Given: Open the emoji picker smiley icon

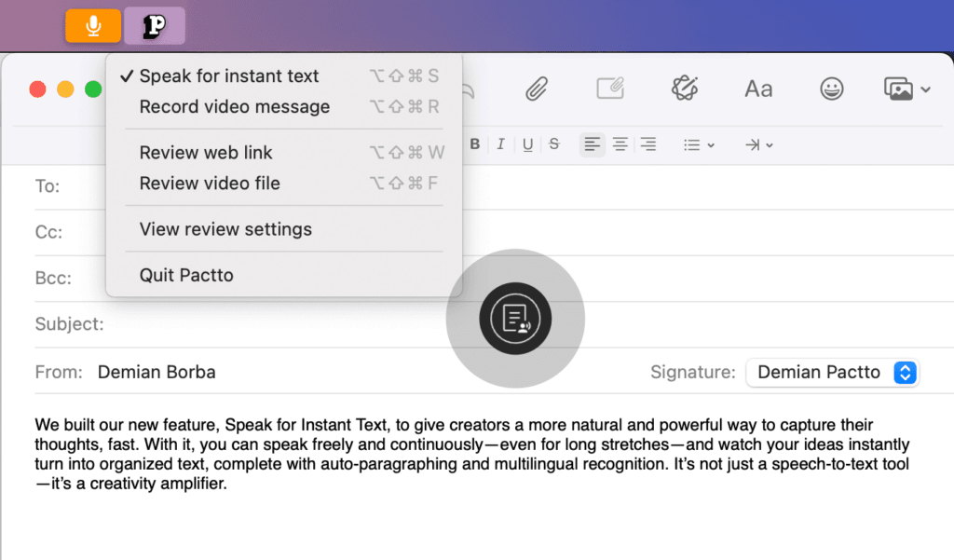Looking at the screenshot, I should click(832, 89).
